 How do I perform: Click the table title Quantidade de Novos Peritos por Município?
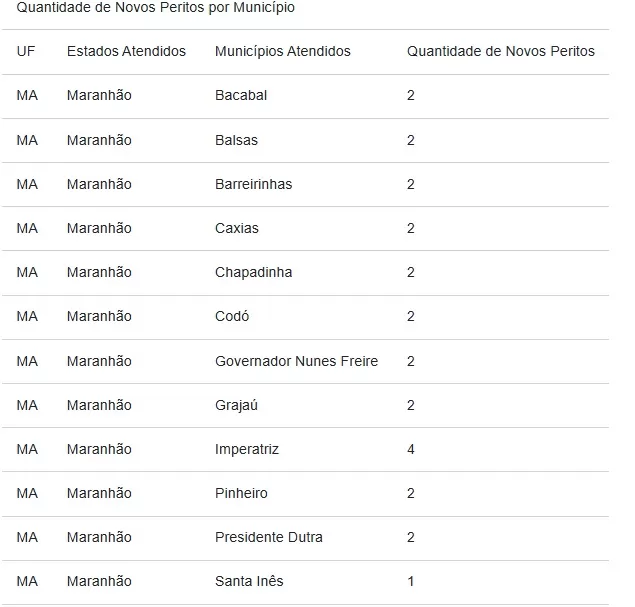pos(156,7)
